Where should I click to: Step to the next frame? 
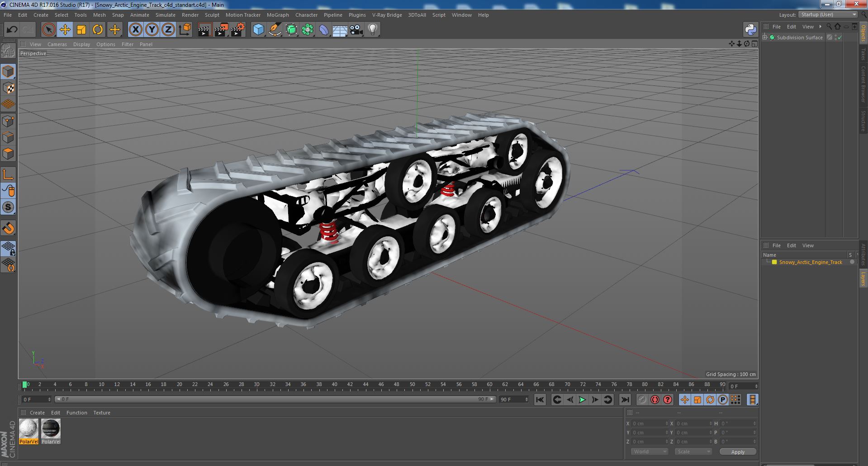(595, 400)
